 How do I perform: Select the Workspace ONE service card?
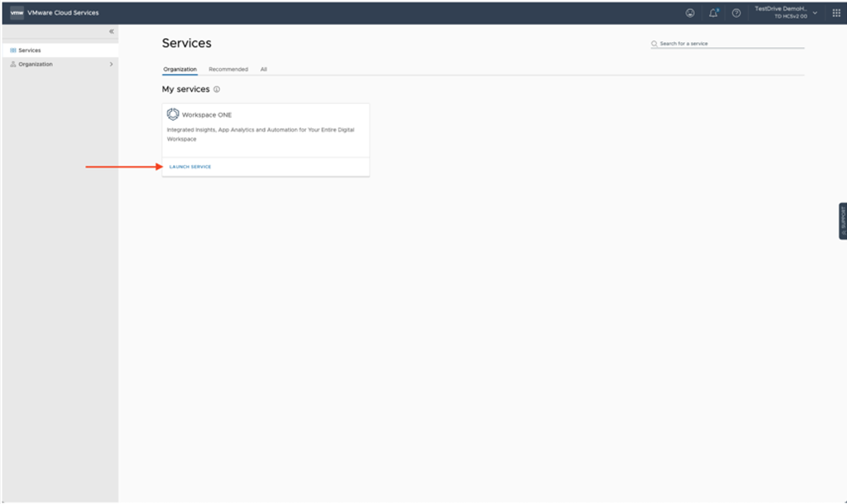click(x=265, y=130)
